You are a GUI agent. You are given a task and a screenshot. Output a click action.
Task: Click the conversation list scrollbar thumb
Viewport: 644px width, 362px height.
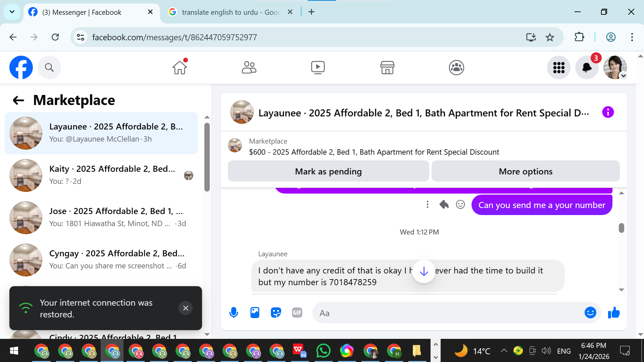207,157
